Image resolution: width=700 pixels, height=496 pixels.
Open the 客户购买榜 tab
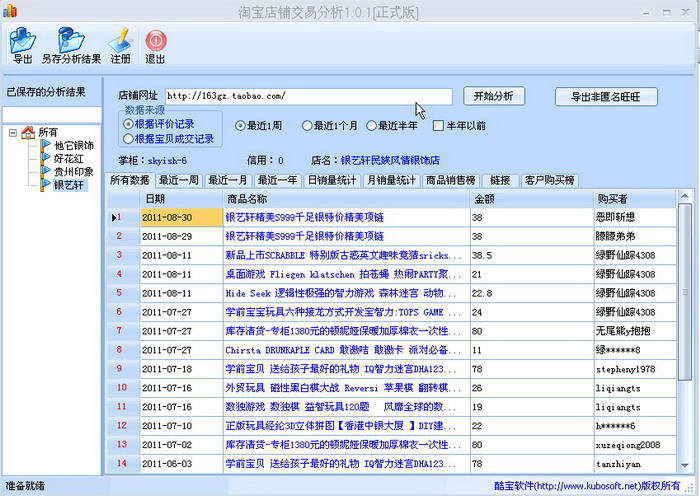pyautogui.click(x=550, y=180)
